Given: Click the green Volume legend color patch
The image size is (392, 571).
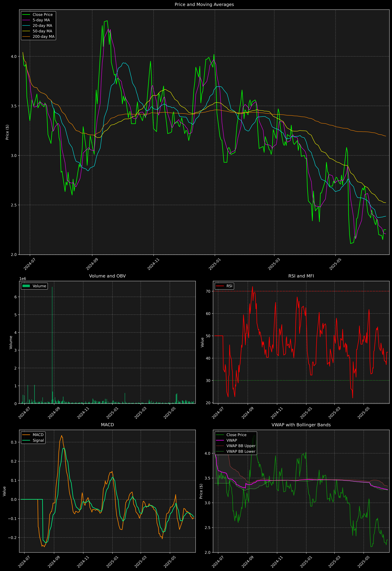Looking at the screenshot, I should pos(26,286).
